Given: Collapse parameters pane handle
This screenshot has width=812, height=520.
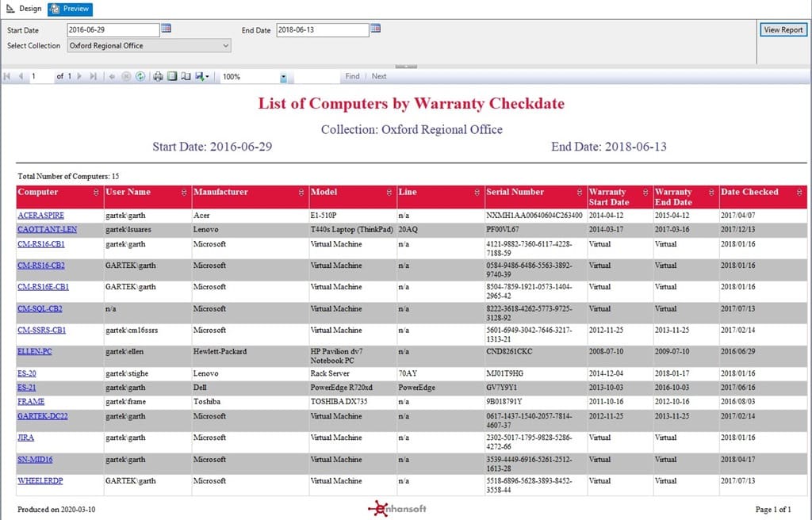Looking at the screenshot, I should pyautogui.click(x=406, y=67).
